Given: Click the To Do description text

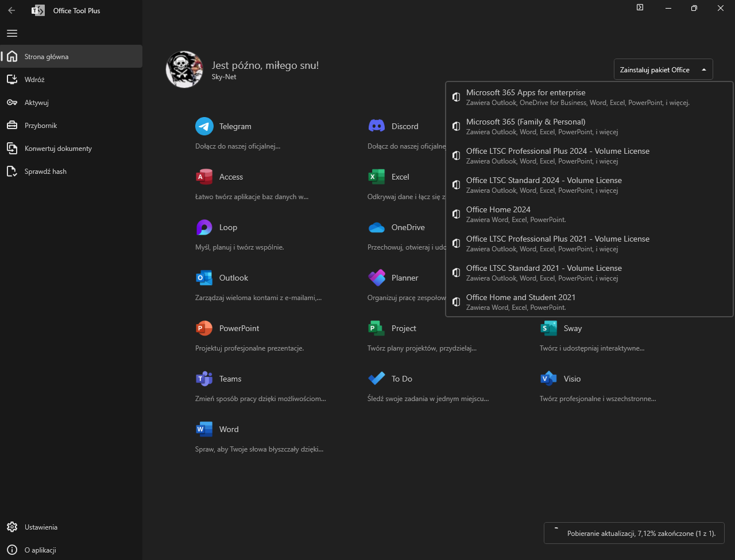Looking at the screenshot, I should point(428,399).
